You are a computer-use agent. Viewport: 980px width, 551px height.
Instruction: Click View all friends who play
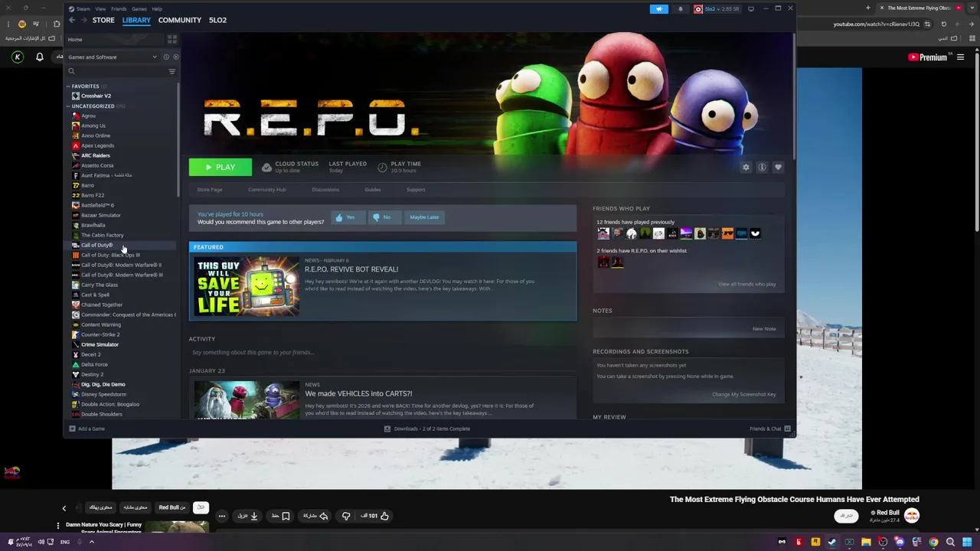[747, 284]
